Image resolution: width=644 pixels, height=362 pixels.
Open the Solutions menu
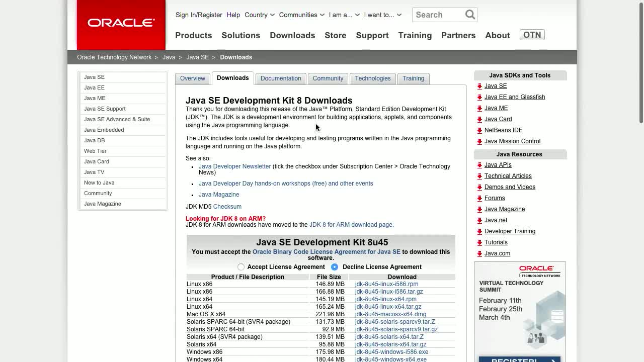[x=241, y=35]
